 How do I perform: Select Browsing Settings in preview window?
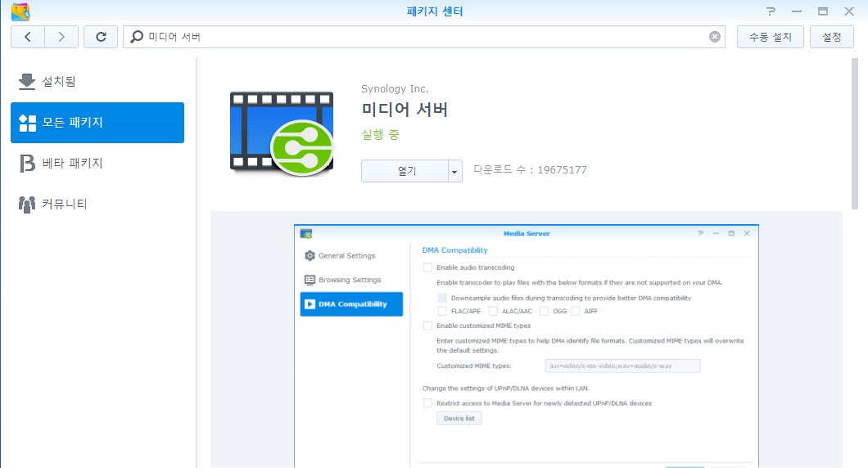pyautogui.click(x=351, y=280)
